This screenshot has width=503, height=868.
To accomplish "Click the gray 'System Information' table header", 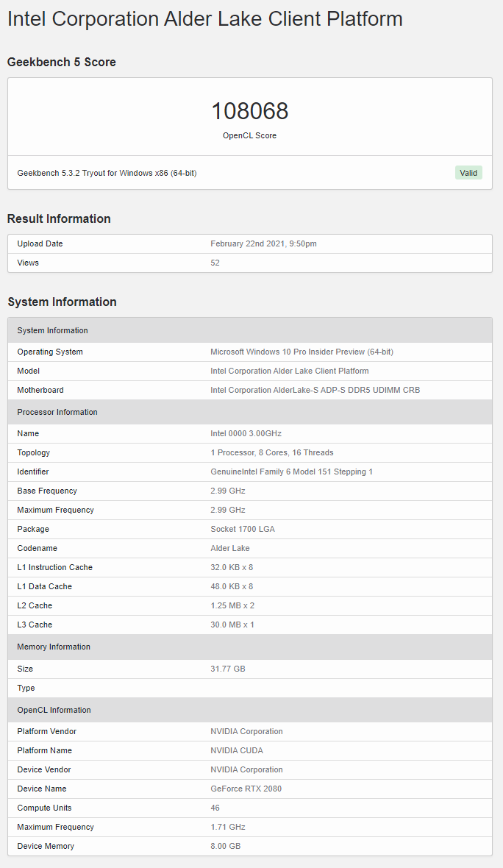I will click(249, 330).
